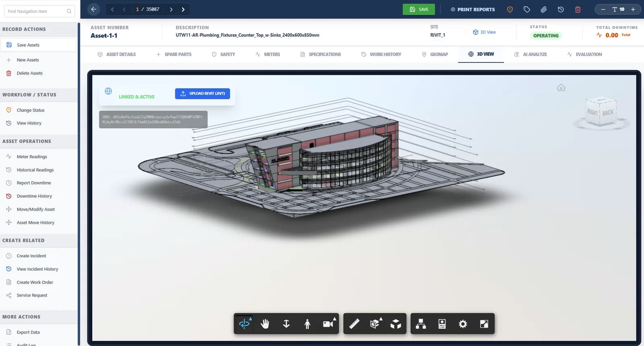This screenshot has height=346, width=644.
Task: Open the Section analysis tool
Action: coord(375,324)
